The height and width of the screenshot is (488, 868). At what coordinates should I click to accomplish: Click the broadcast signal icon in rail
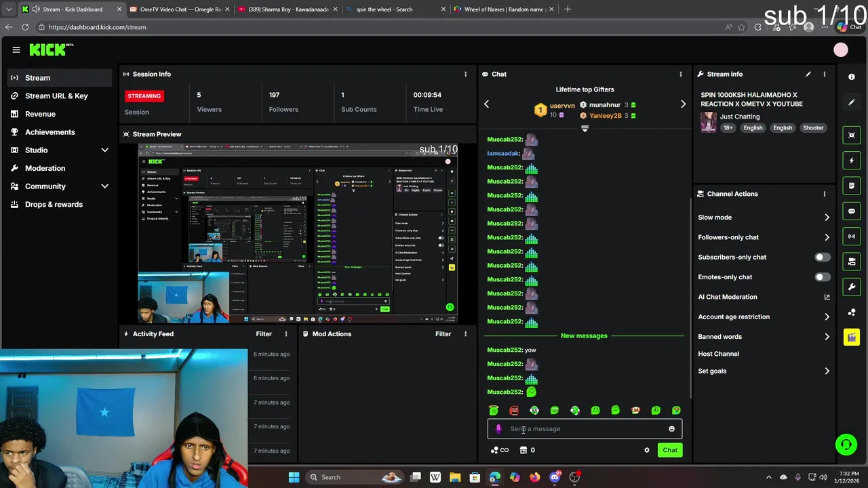[x=852, y=236]
